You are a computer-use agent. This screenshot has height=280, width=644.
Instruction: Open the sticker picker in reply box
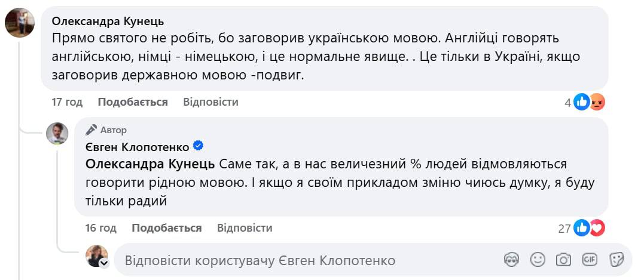[616, 260]
